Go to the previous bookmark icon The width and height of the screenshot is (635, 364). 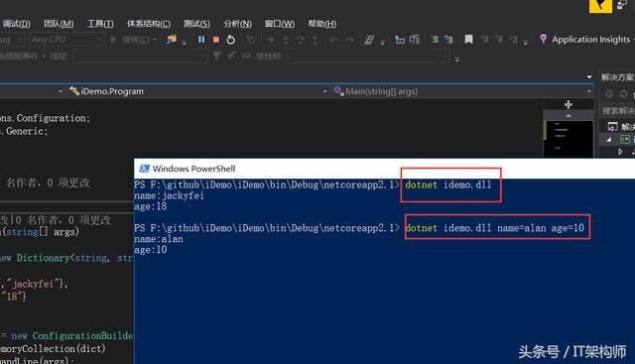coord(484,40)
